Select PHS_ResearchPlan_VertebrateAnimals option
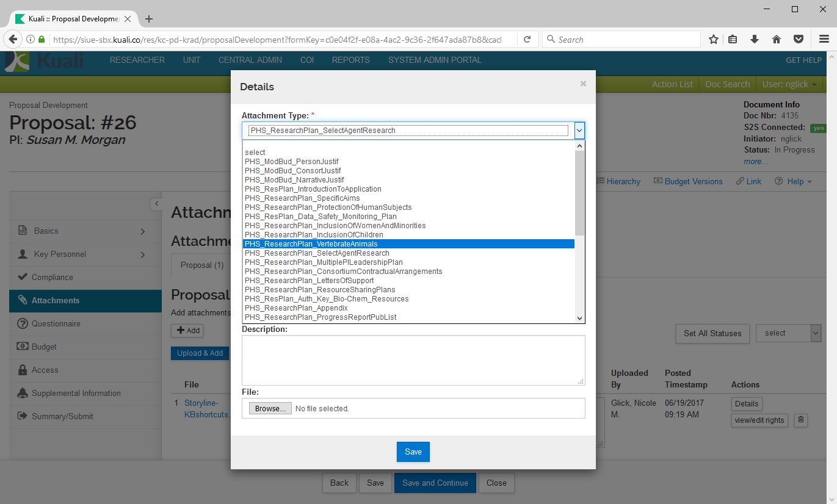Viewport: 837px width, 504px height. coord(408,244)
